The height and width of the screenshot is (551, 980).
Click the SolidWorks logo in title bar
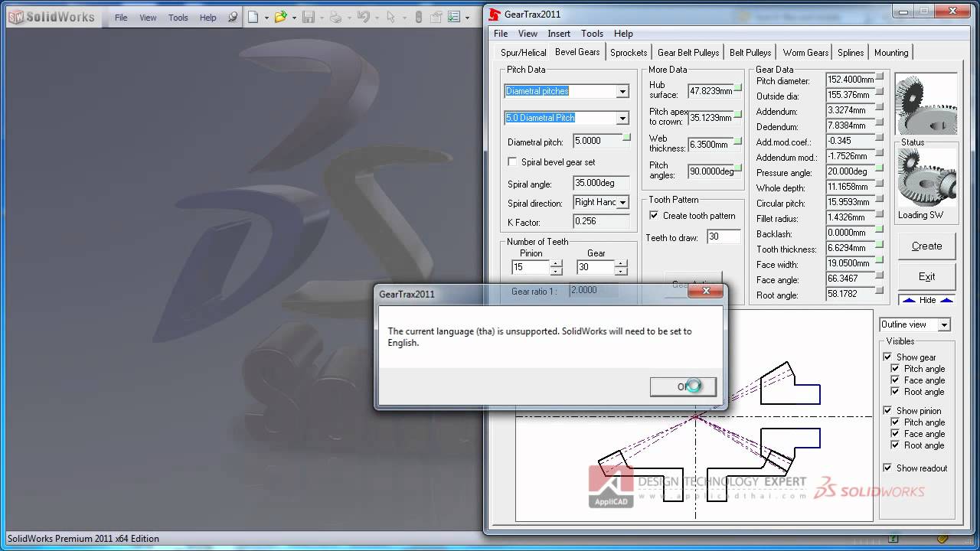point(51,17)
